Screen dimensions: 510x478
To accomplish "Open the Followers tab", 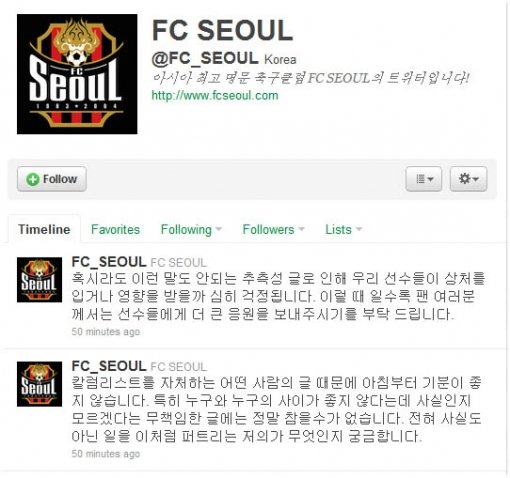I will pos(268,229).
